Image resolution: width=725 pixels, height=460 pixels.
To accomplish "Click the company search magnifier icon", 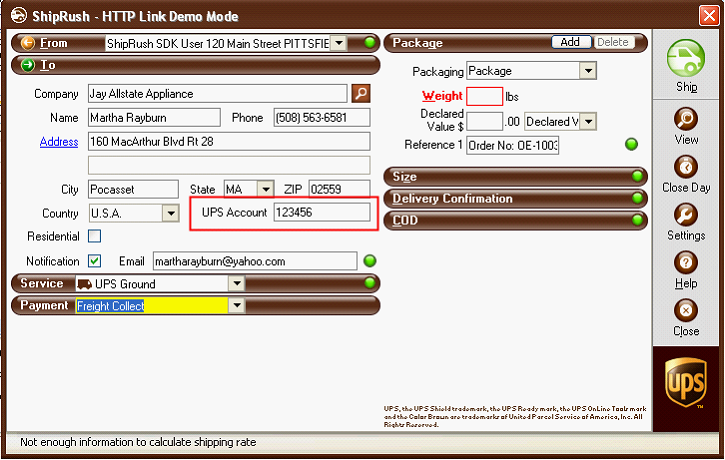I will point(361,93).
